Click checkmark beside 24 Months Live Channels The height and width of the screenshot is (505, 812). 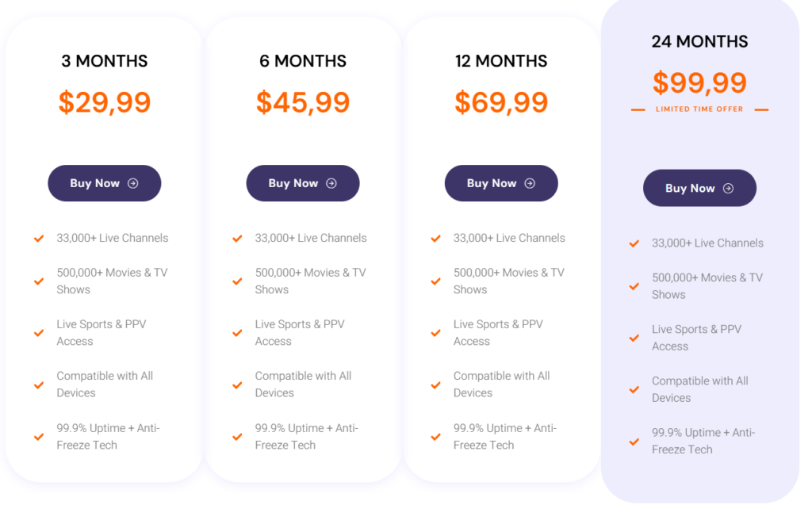634,243
